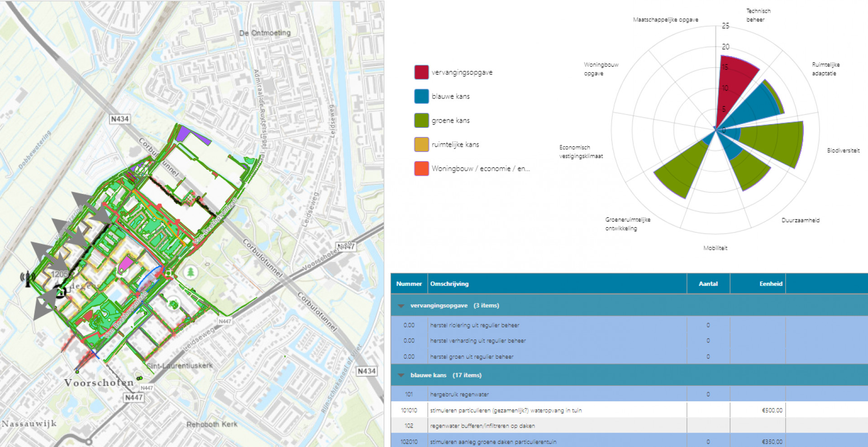
Task: Collapse the blauwe kans group row
Action: click(401, 375)
